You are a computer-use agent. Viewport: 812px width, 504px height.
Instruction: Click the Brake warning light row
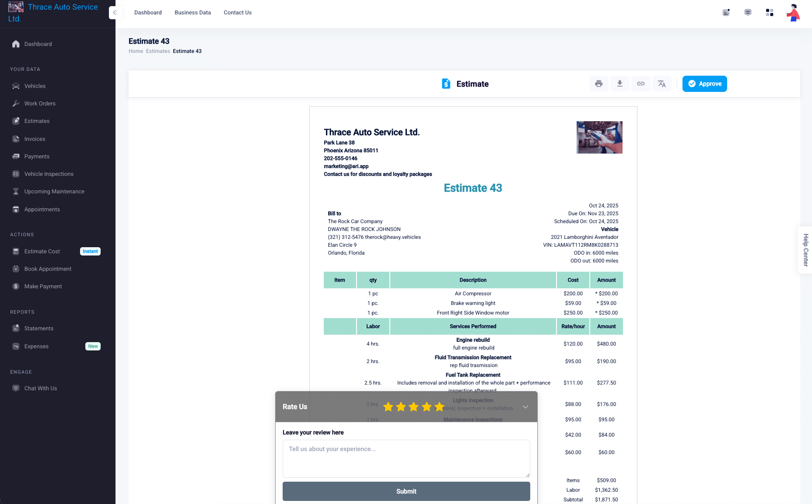473,303
